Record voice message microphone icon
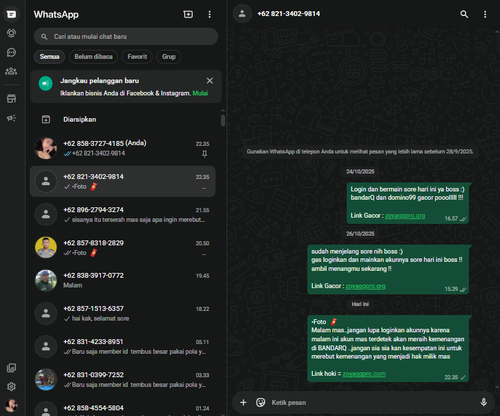The image size is (500, 416). coord(484,402)
